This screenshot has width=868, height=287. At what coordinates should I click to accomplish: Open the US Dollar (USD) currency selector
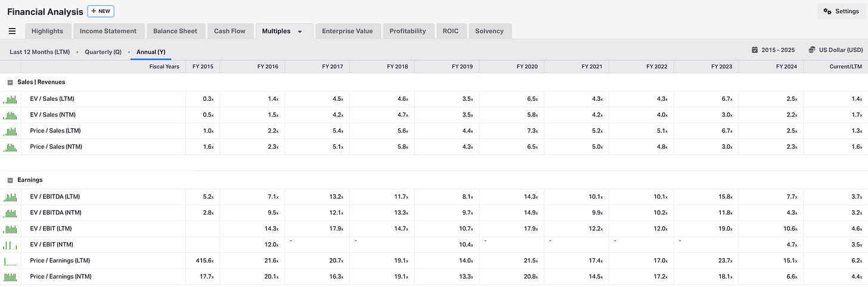[835, 50]
